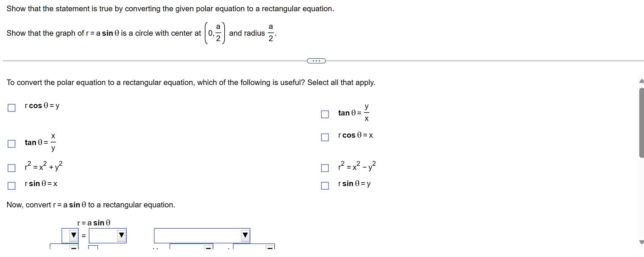This screenshot has height=257, width=644.
Task: Open the wide answer dropdown on the right
Action: pyautogui.click(x=245, y=235)
